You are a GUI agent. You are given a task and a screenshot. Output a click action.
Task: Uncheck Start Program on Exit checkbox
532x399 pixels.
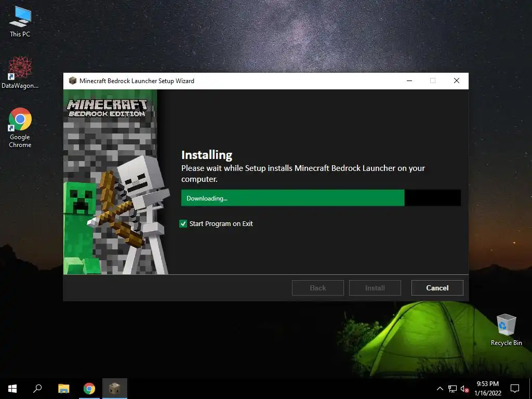(183, 223)
